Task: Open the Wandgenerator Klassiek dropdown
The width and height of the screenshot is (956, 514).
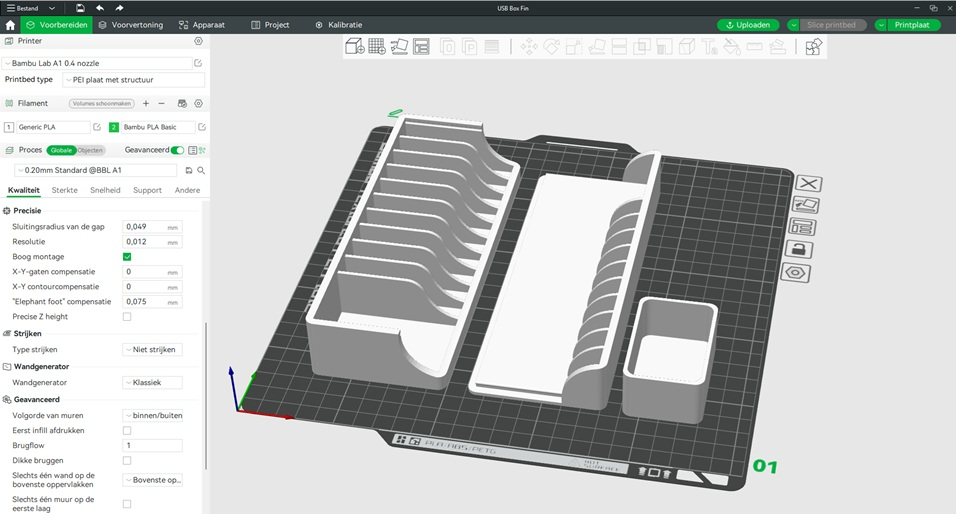Action: tap(152, 383)
